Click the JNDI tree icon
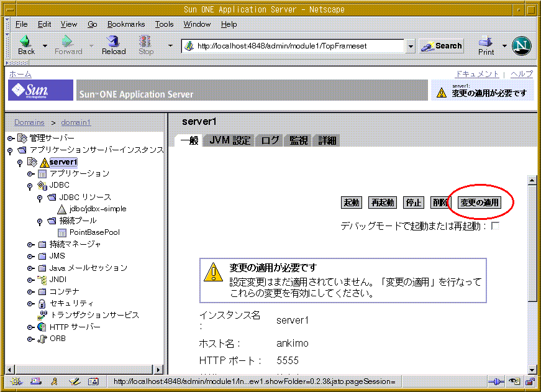 (42, 280)
